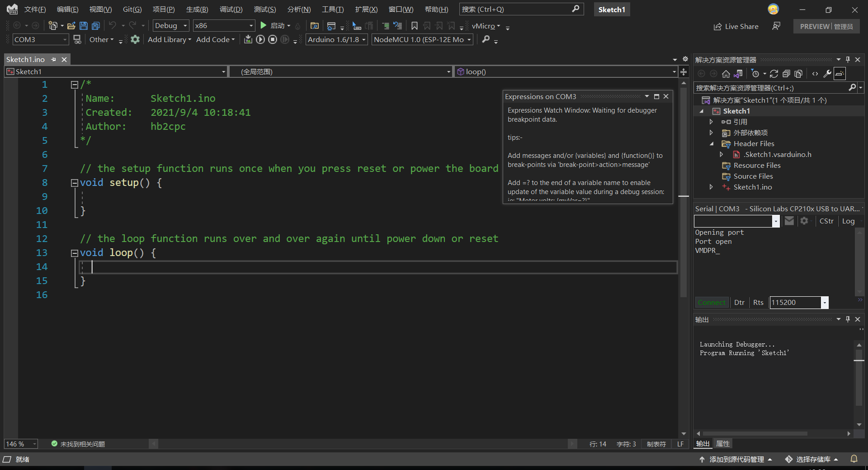Click the Connect button in Serial panel
868x470 pixels.
click(712, 302)
